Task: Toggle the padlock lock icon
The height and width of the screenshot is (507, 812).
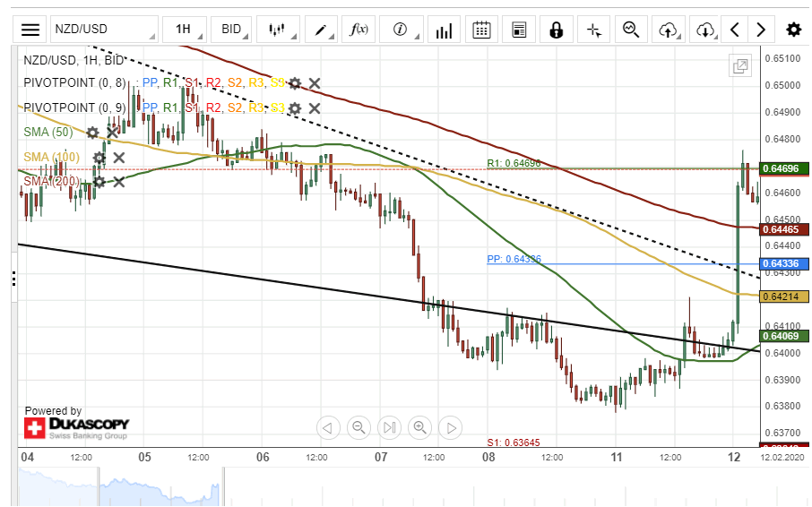Action: [557, 30]
